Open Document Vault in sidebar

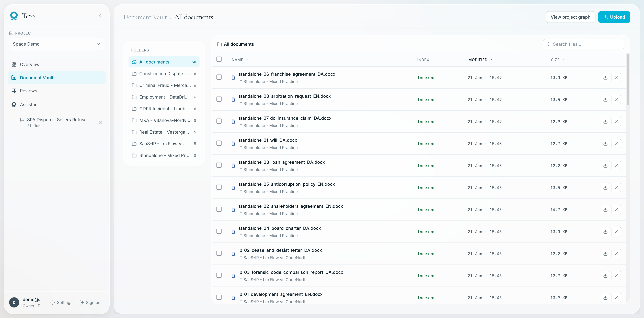(57, 78)
